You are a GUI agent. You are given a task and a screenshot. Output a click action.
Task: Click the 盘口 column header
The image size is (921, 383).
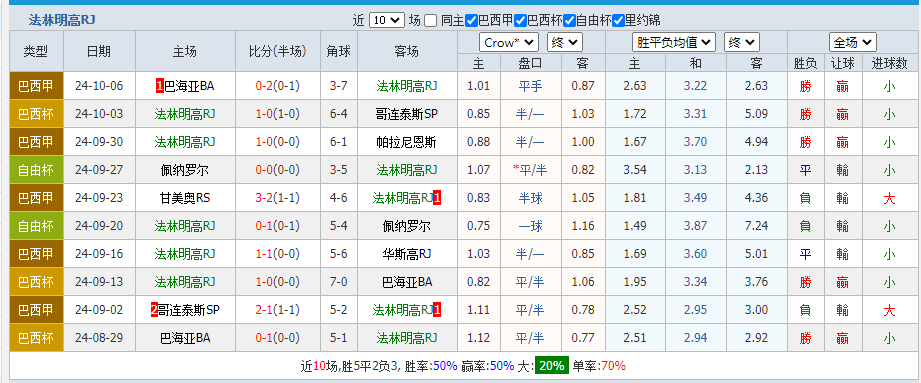[530, 63]
